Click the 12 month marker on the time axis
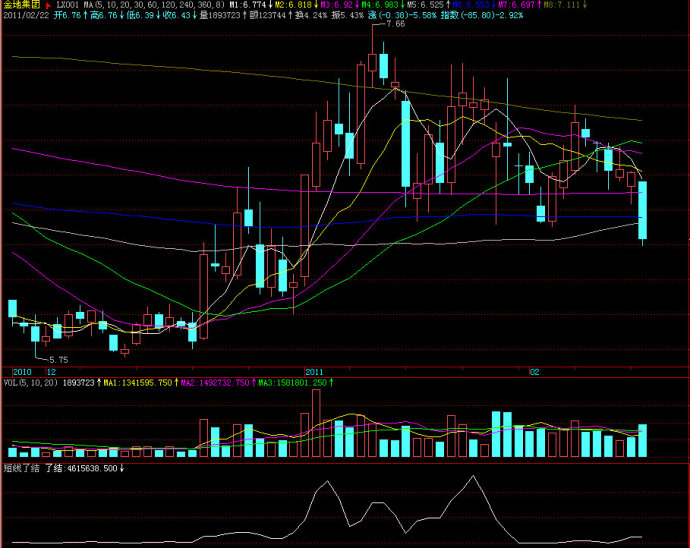This screenshot has width=690, height=548. click(51, 372)
